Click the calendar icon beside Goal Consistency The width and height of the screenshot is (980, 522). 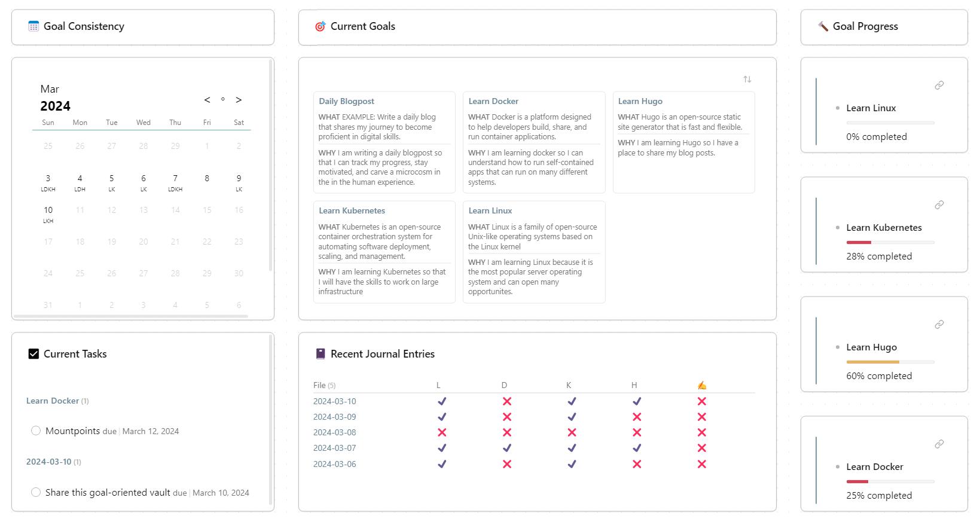coord(33,26)
